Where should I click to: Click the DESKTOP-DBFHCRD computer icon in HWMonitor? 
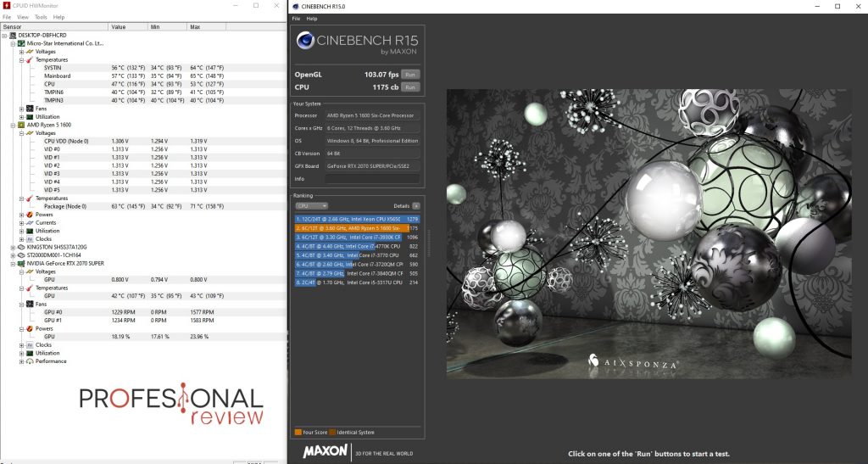click(13, 36)
